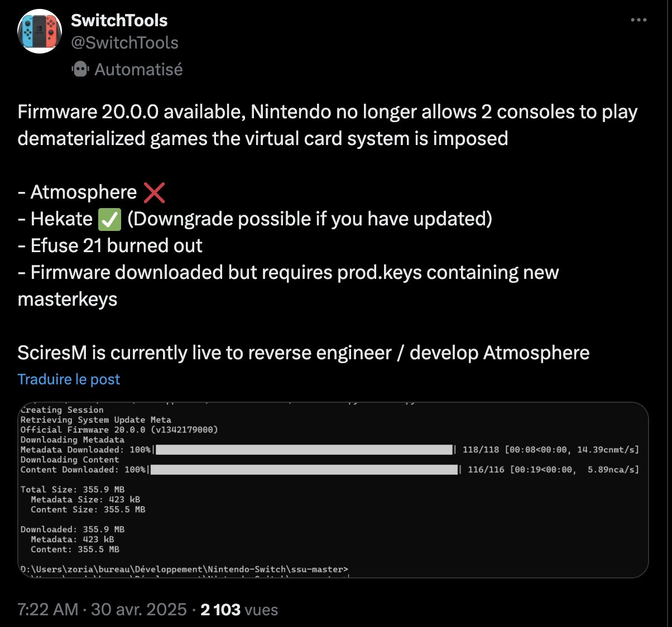Click the @SwitchTools handle
The width and height of the screenshot is (672, 627).
(124, 43)
